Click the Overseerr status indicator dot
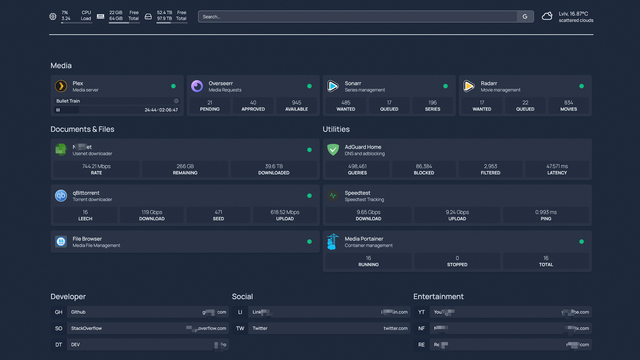Image resolution: width=640 pixels, height=360 pixels. pyautogui.click(x=309, y=86)
